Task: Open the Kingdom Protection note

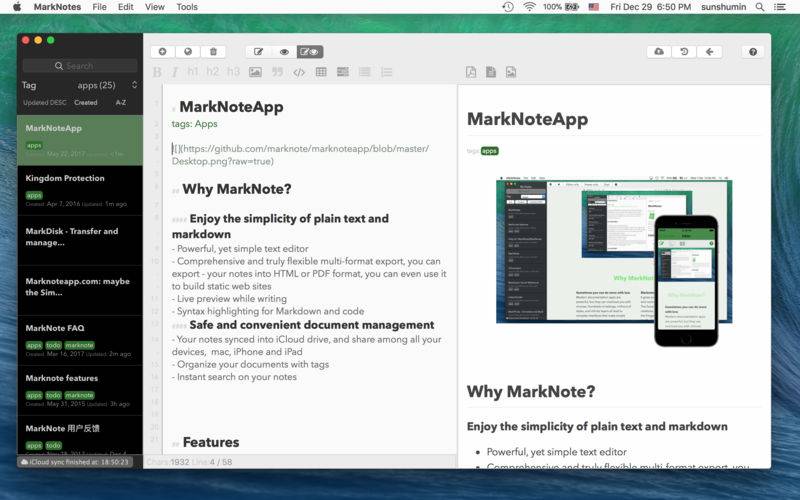Action: [x=80, y=190]
